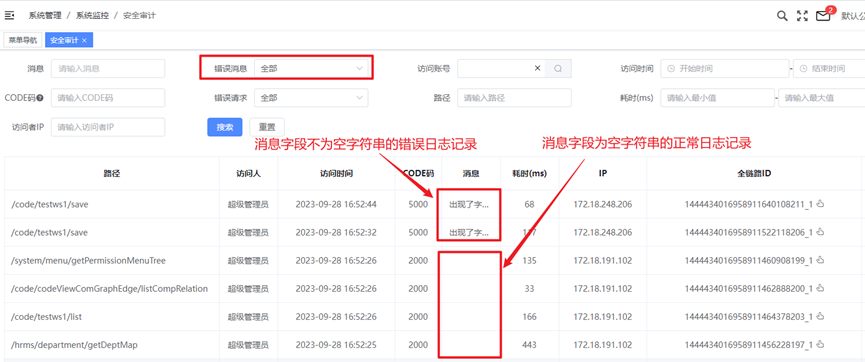
Task: Click the 结束时间 date field
Action: coord(829,68)
